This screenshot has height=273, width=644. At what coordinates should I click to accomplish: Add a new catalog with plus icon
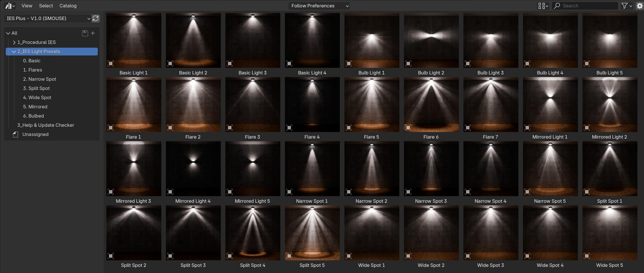(93, 33)
